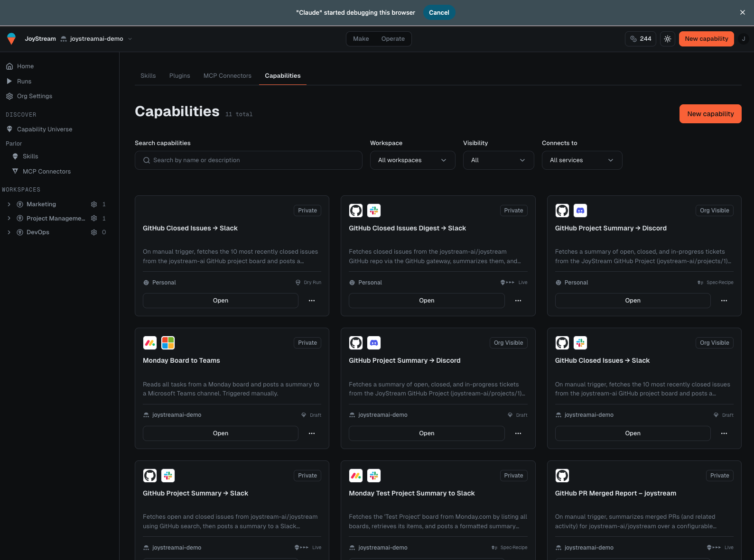Screen dimensions: 754x560
Task: Focus the Search by name field
Action: click(x=249, y=160)
